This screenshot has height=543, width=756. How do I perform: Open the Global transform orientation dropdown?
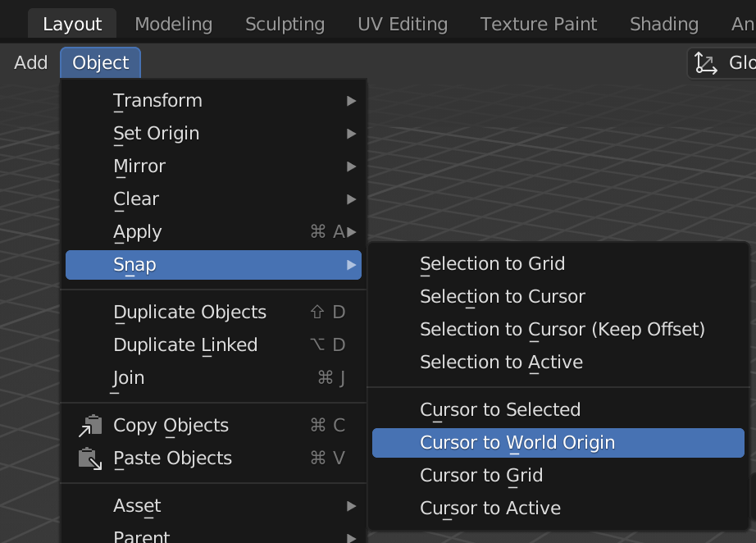[x=722, y=62]
